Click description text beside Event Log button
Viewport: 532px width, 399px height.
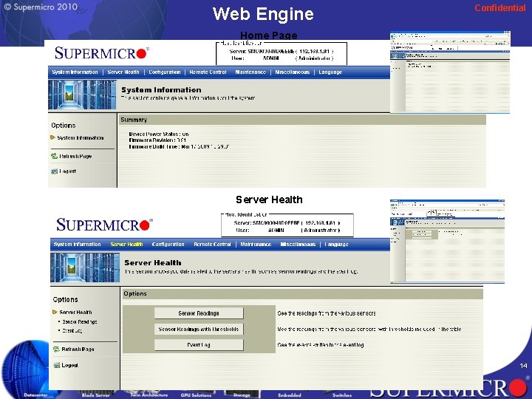321,345
